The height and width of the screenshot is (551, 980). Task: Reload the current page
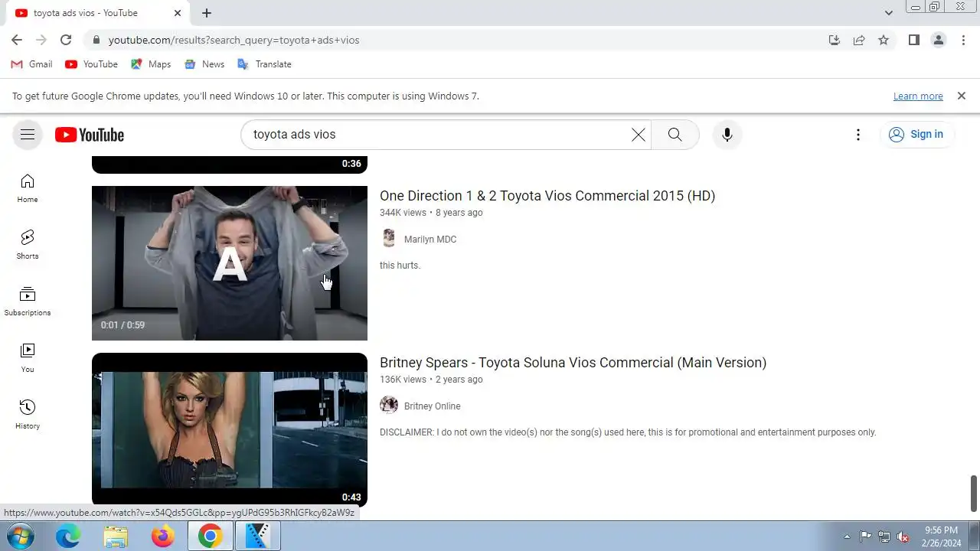(x=66, y=40)
